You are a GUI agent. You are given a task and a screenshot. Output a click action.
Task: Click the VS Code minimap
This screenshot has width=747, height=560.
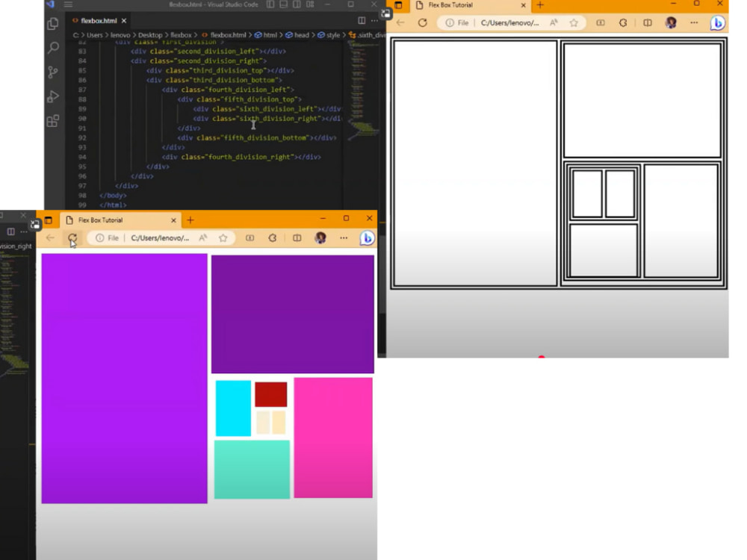tap(363, 90)
